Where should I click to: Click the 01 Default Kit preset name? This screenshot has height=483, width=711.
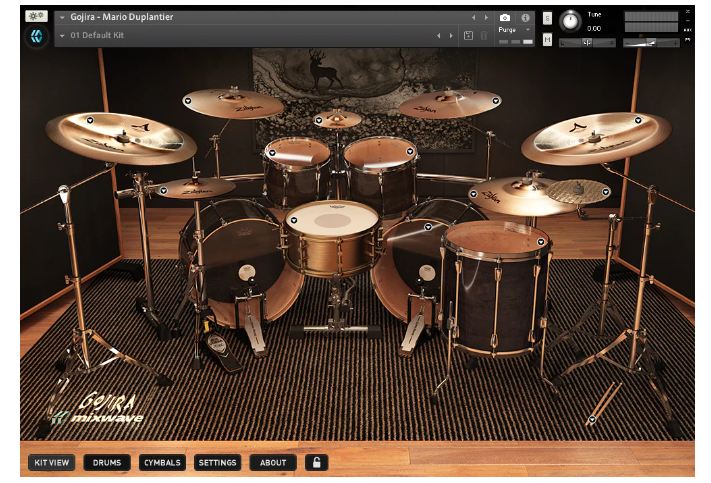[x=97, y=35]
